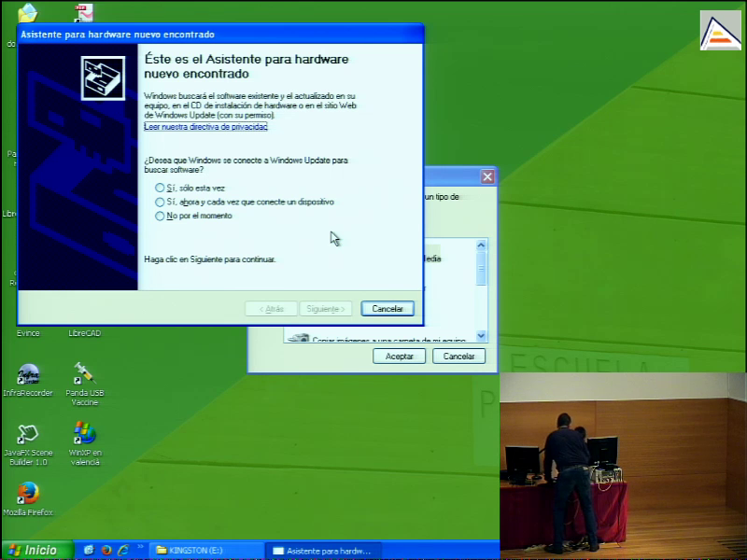Select 'Sí, sólo esta vez' option
747x560 pixels.
(x=160, y=188)
